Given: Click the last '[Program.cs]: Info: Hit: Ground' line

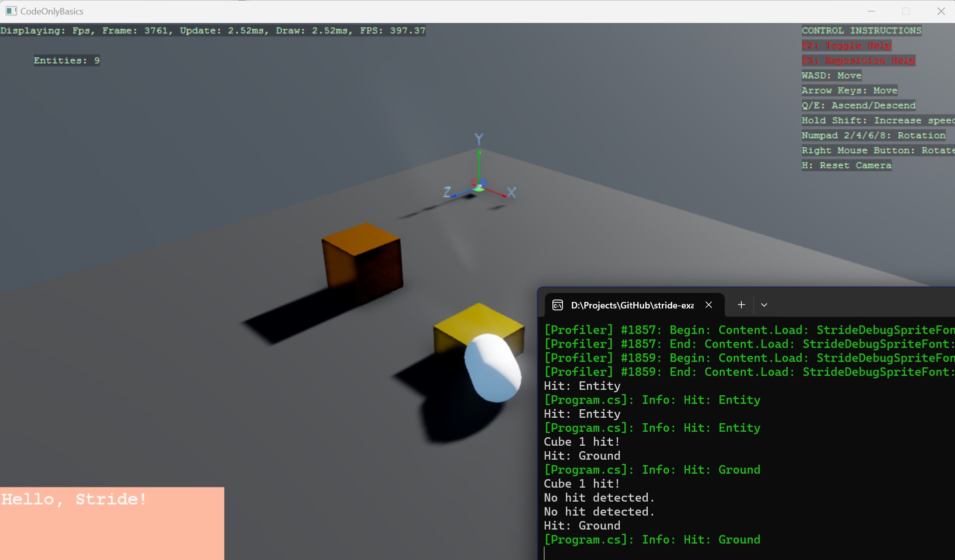Looking at the screenshot, I should pos(652,540).
